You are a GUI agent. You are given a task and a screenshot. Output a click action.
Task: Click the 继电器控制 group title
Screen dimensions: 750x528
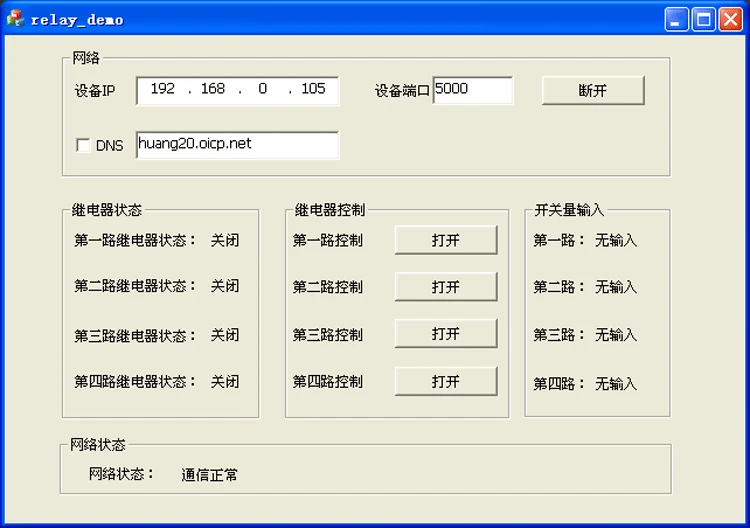click(x=330, y=209)
